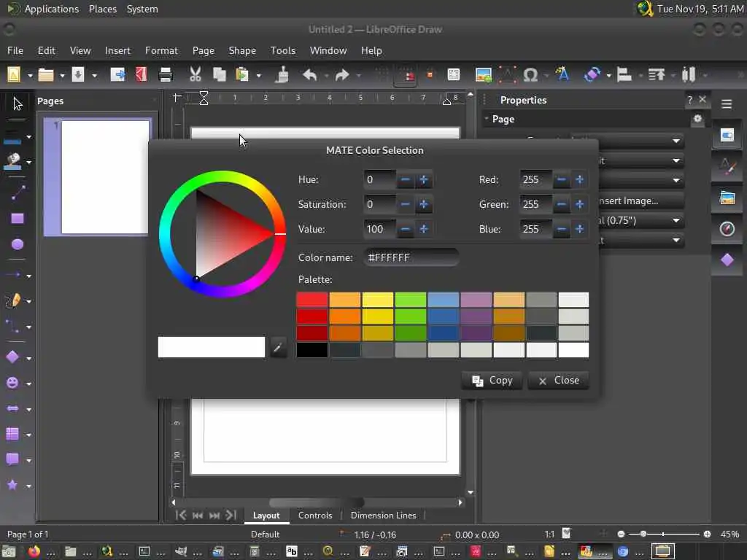Decrease the Saturation value with minus
This screenshot has width=747, height=560.
coord(405,204)
